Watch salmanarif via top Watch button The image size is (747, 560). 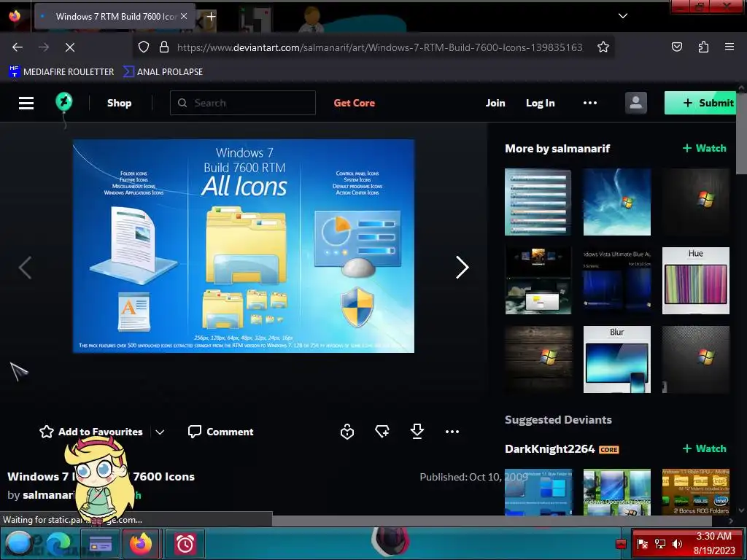click(x=705, y=148)
